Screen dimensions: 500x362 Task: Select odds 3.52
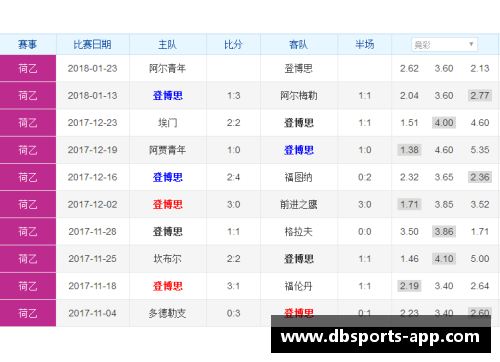point(480,204)
